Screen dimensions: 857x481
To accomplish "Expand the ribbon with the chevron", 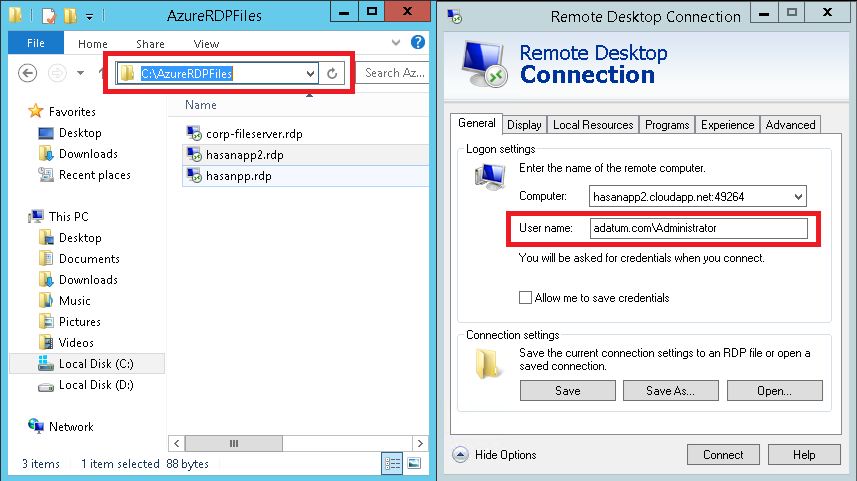I will click(396, 42).
